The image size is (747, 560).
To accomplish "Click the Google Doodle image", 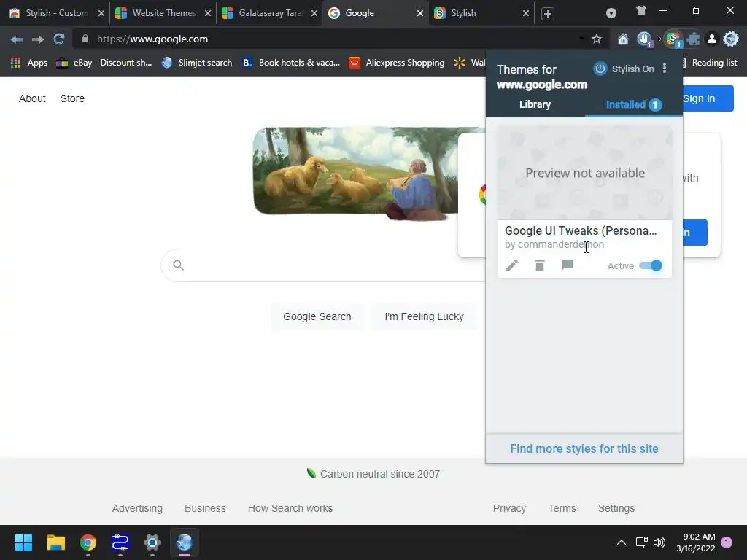I will click(x=355, y=174).
